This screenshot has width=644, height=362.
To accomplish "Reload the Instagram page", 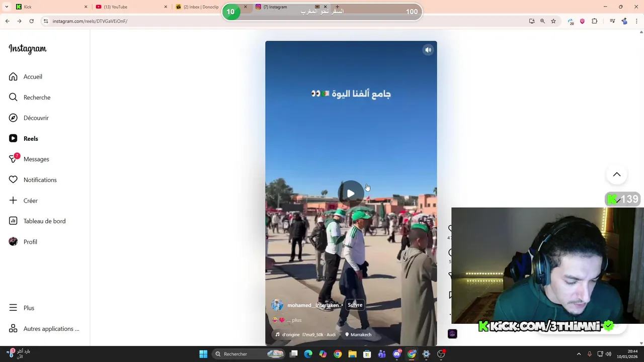I will 31,21.
